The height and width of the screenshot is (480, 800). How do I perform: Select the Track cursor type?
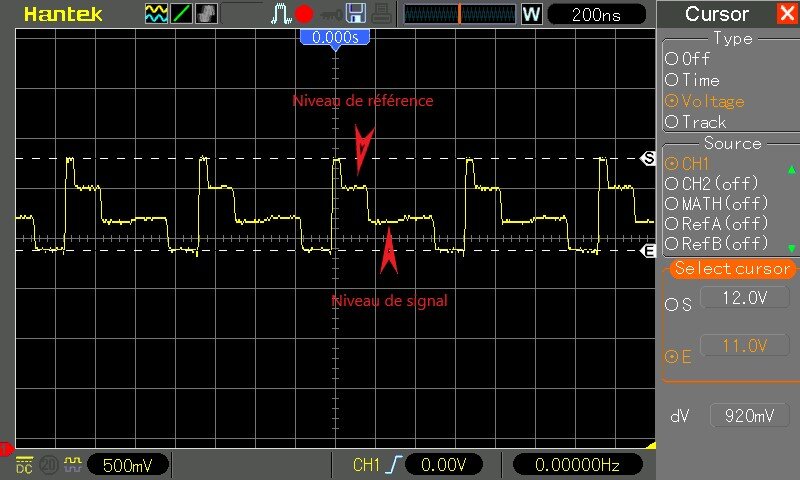tap(695, 122)
